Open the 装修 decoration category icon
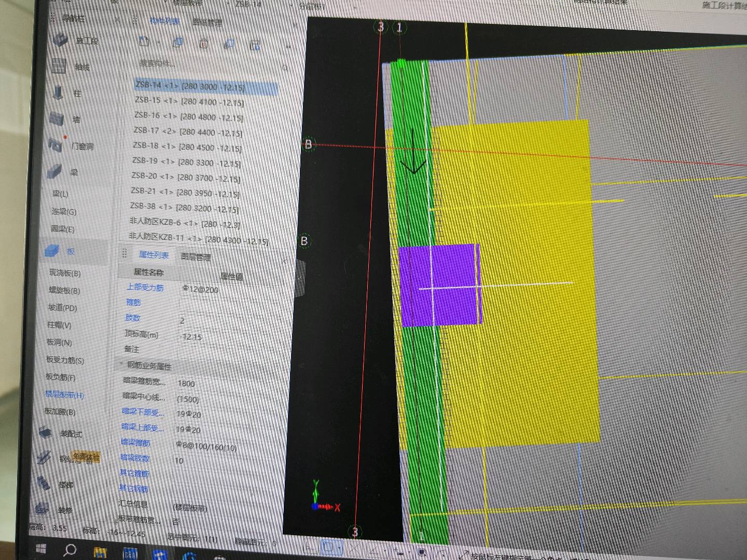747x560 pixels. (x=43, y=509)
